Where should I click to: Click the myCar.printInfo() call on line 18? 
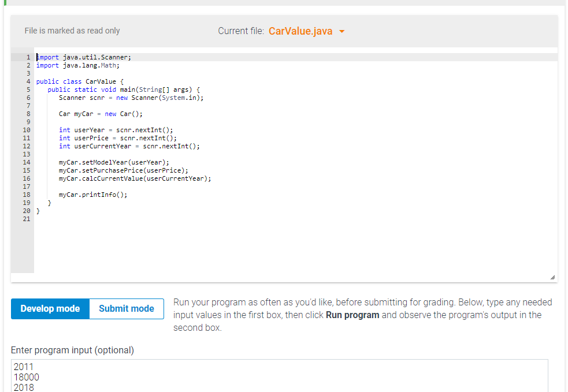click(92, 195)
